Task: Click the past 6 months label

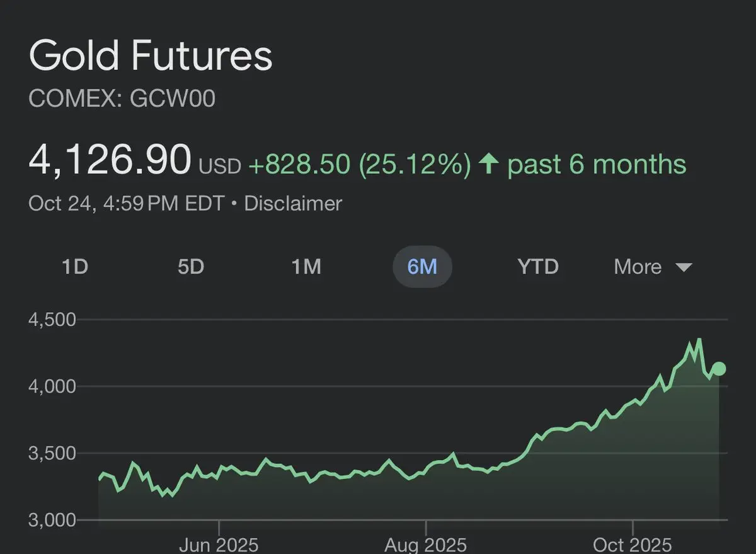Action: coord(597,164)
